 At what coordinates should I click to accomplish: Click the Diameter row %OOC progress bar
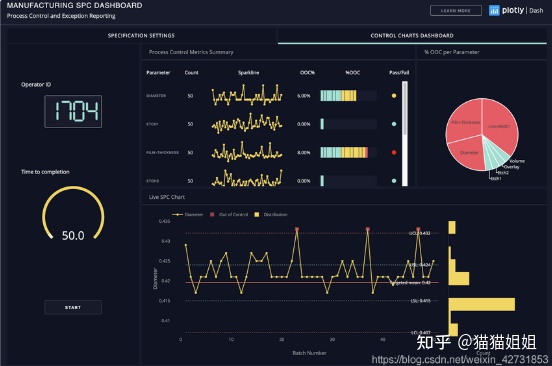coord(349,96)
